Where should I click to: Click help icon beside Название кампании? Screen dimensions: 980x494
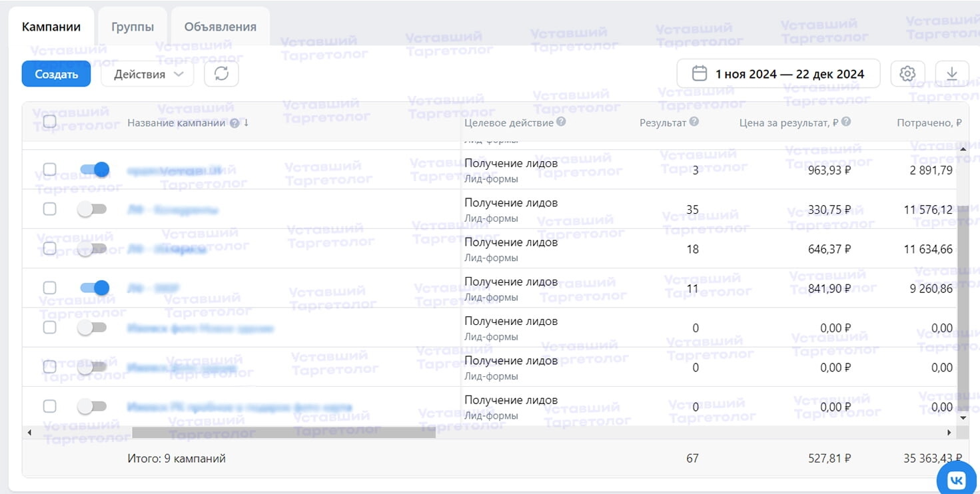[x=235, y=123]
